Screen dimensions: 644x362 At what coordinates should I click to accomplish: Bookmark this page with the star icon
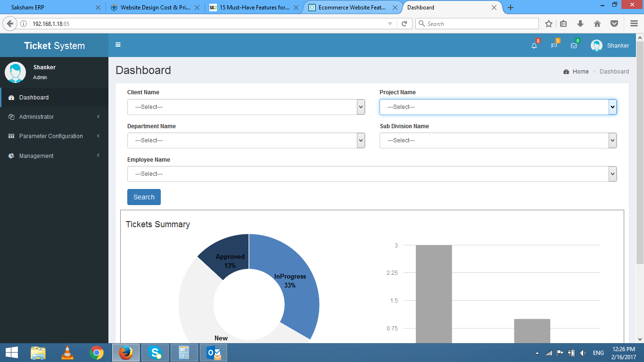click(549, 24)
